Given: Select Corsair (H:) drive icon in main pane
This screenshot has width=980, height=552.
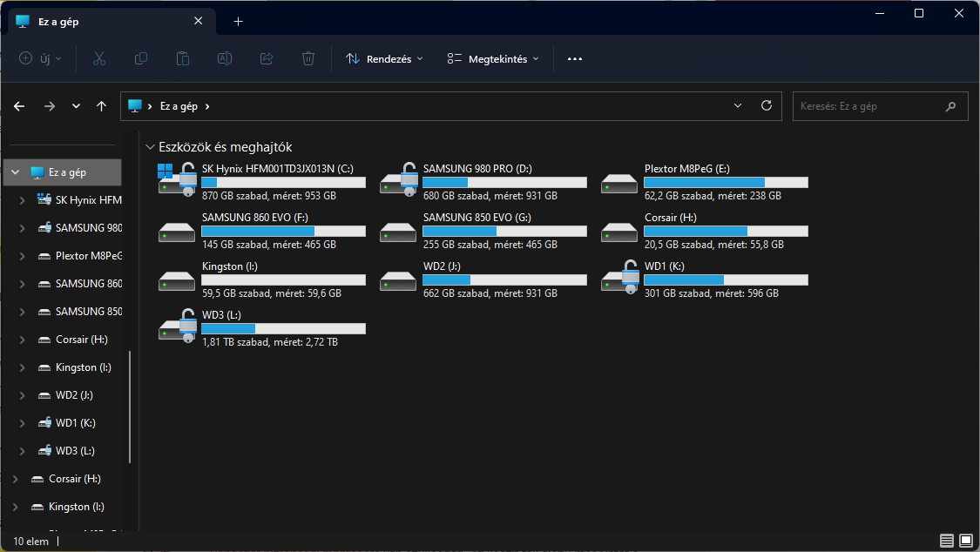Looking at the screenshot, I should click(619, 232).
